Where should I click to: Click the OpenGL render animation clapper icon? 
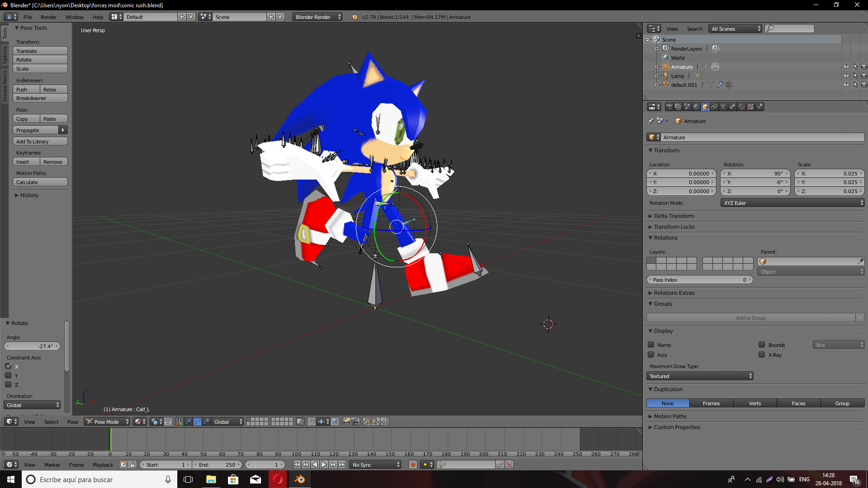click(356, 422)
